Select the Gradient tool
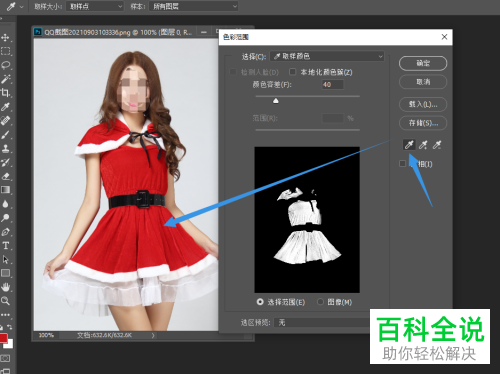500x374 pixels. click(5, 190)
